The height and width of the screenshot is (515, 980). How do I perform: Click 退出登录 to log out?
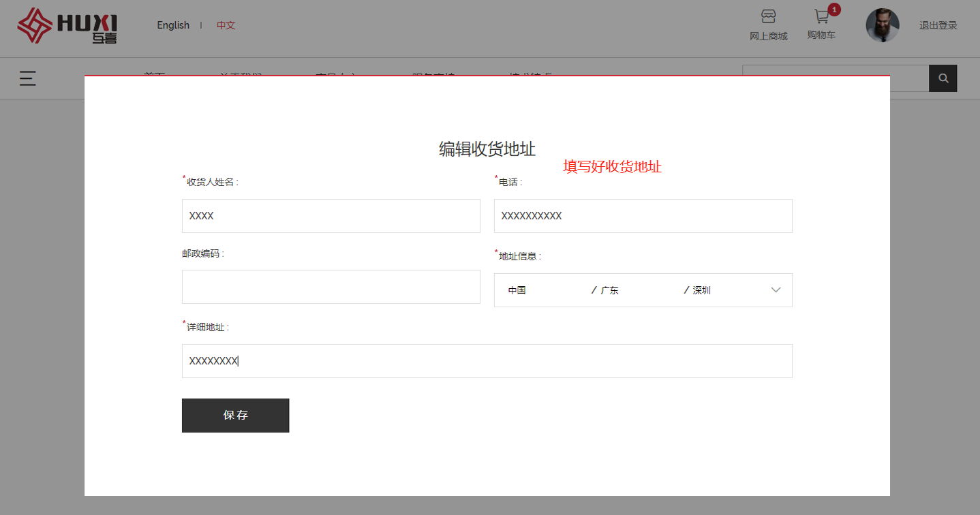pyautogui.click(x=938, y=25)
